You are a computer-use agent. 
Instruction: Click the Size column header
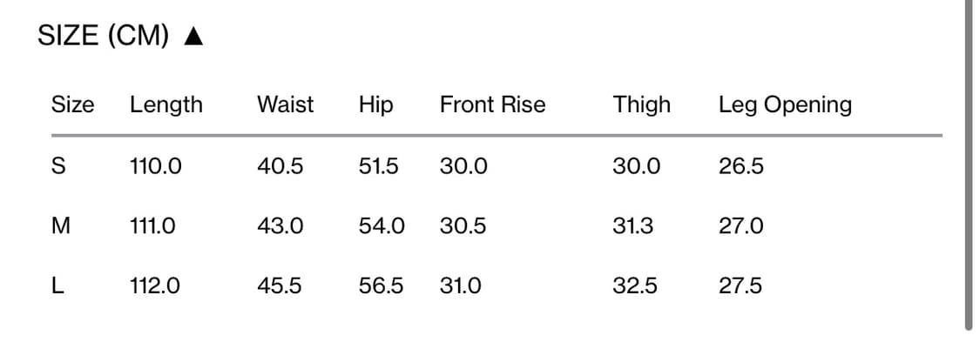(x=72, y=105)
